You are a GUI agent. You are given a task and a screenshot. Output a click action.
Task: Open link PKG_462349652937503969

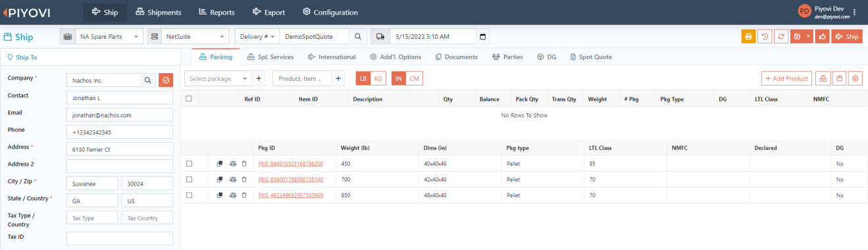click(x=290, y=195)
